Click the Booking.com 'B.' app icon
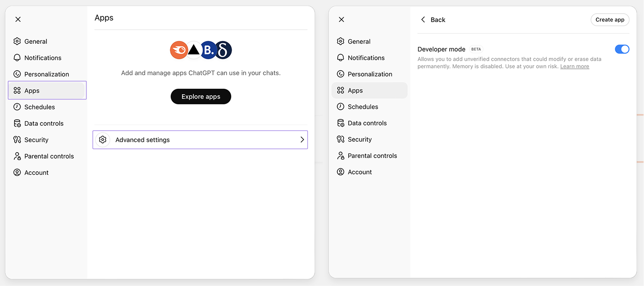644x286 pixels. tap(208, 50)
